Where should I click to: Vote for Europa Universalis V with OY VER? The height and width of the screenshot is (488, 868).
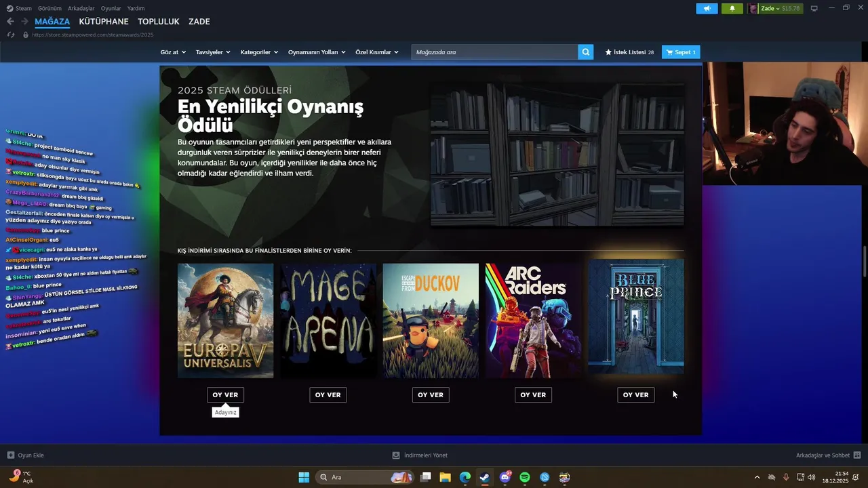click(x=225, y=395)
